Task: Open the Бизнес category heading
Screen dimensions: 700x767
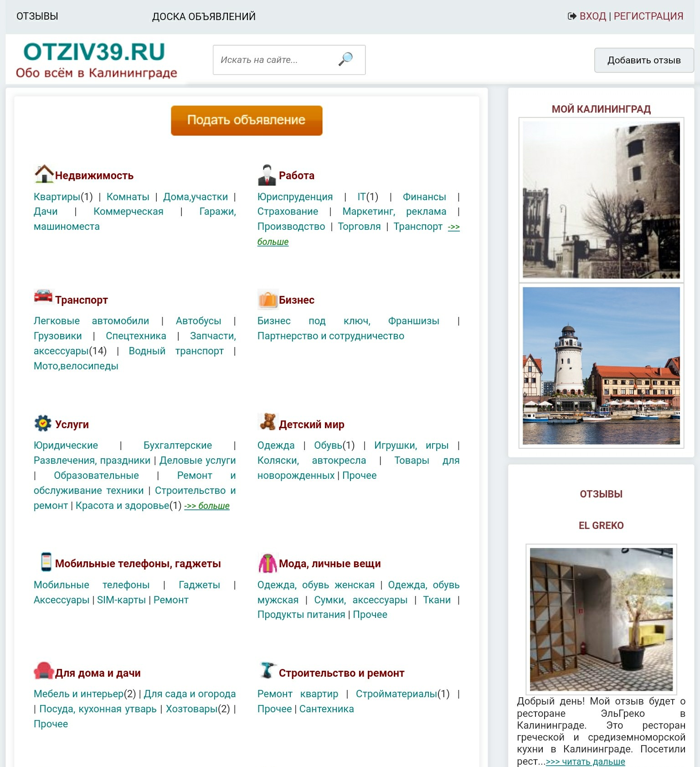Action: pos(297,300)
